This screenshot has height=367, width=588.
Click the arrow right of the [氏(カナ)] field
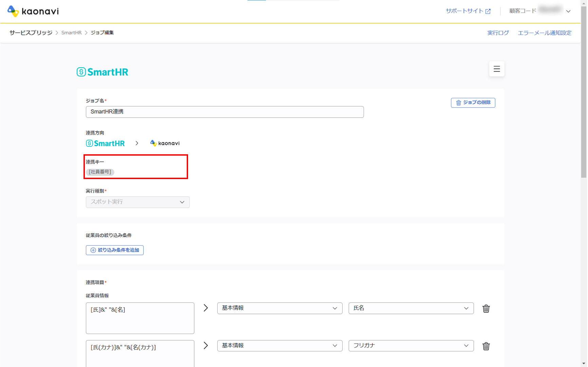point(206,346)
